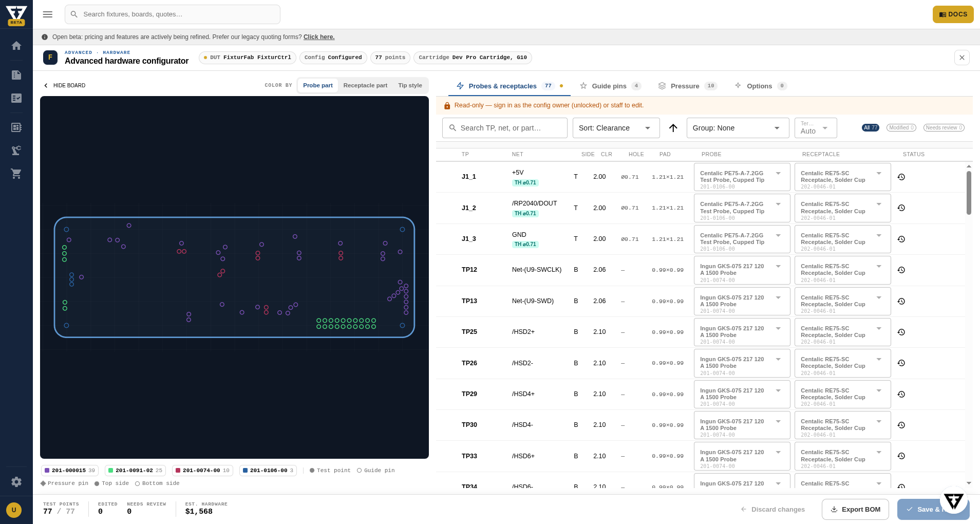Open the DOCS button

click(x=953, y=14)
